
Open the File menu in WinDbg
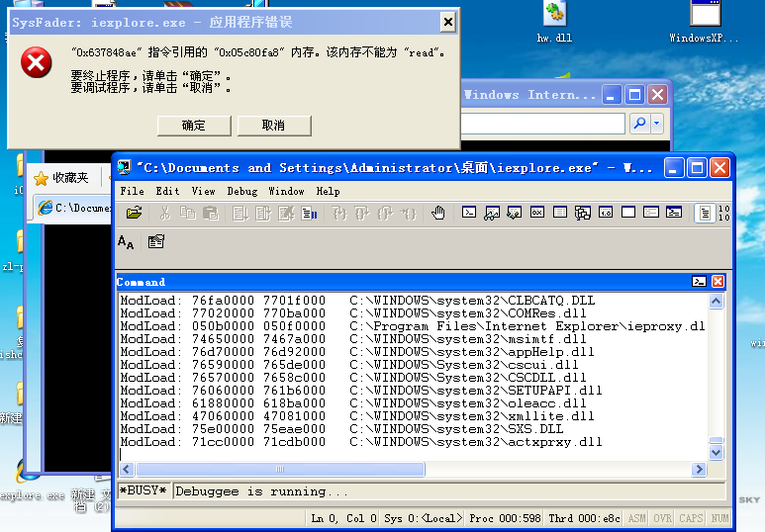[132, 191]
